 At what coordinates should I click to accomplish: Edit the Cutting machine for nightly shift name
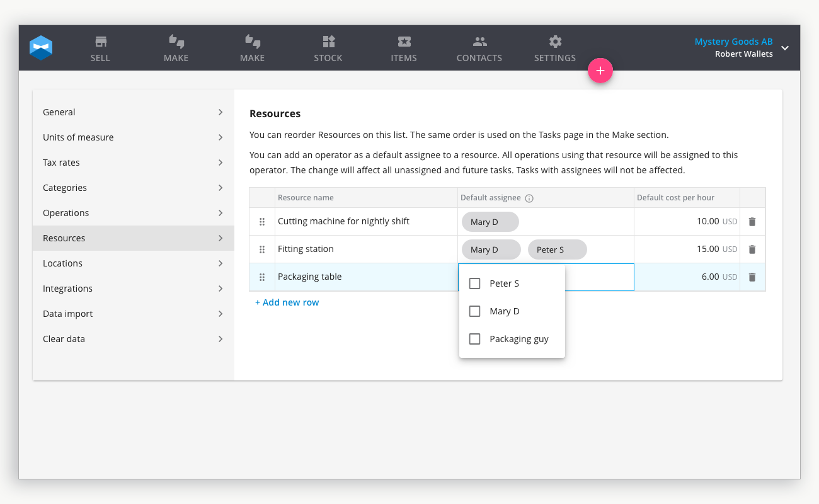[x=366, y=222]
